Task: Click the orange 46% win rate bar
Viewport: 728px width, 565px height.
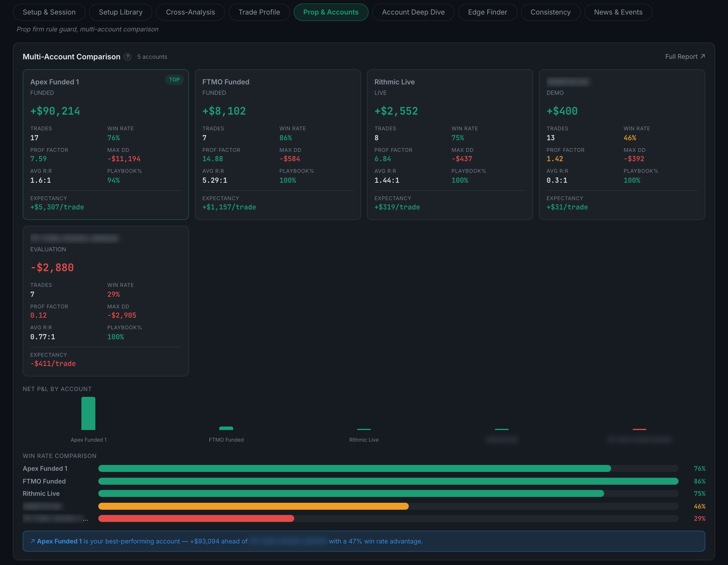Action: pos(253,506)
